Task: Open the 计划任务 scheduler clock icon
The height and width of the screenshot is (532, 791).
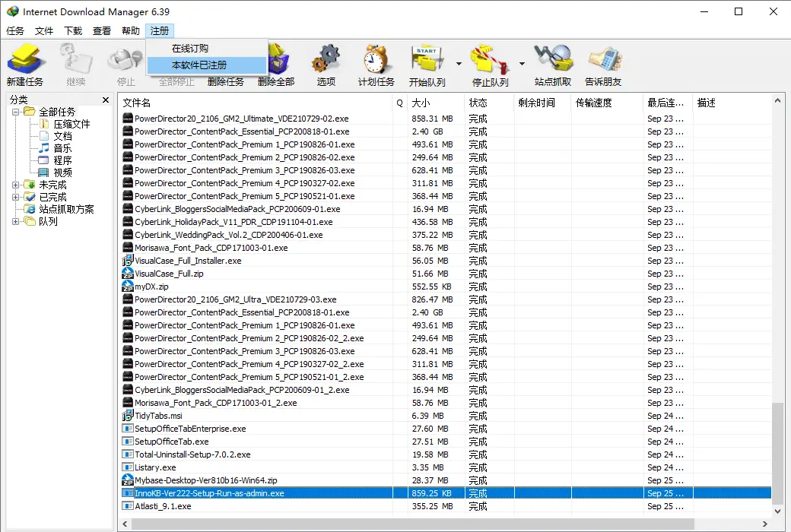Action: [x=376, y=59]
